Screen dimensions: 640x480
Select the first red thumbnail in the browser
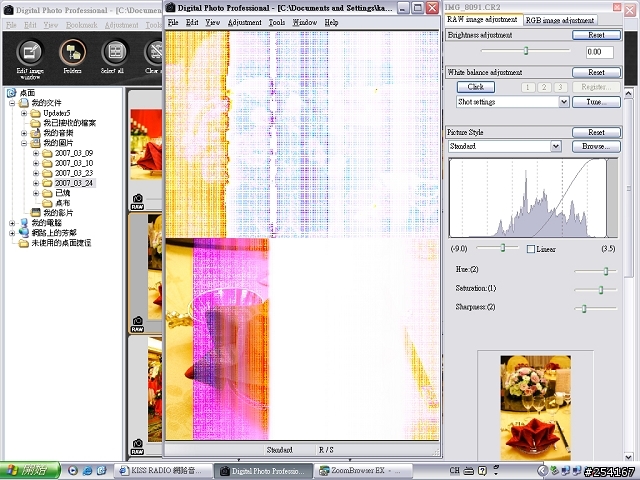point(146,144)
